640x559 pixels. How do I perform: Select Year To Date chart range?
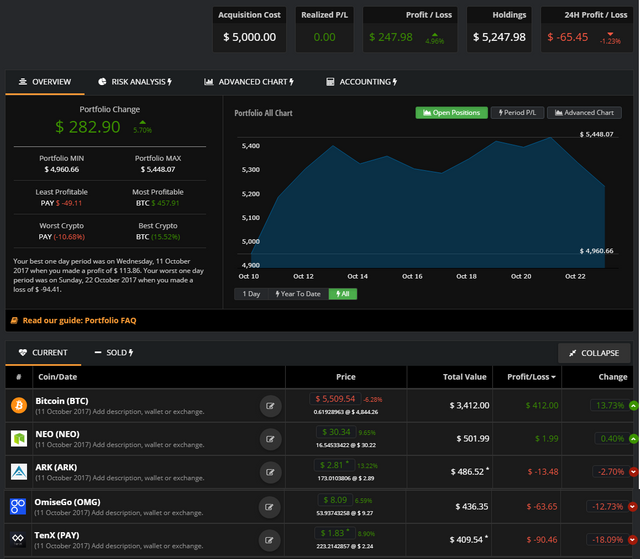[x=297, y=293]
